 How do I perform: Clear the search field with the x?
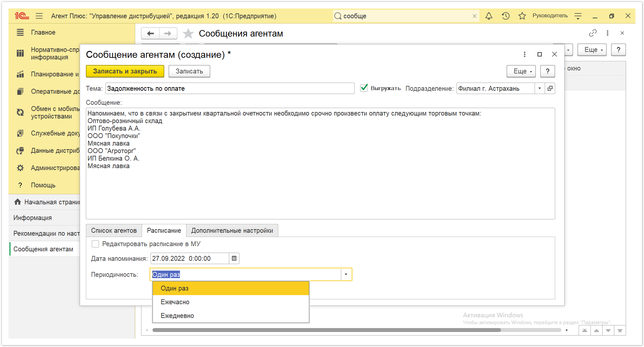[475, 16]
